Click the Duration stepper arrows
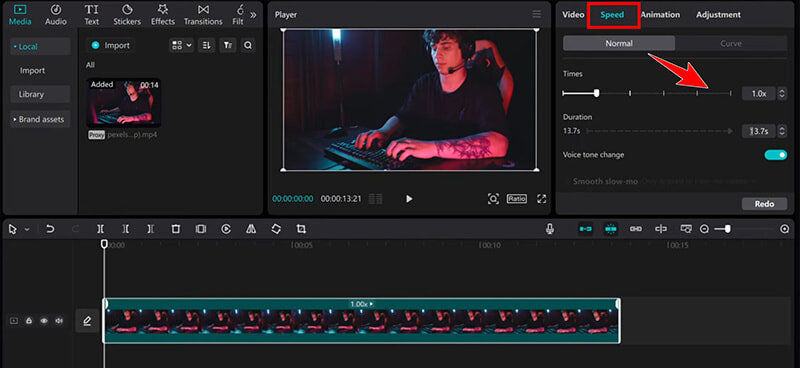 (x=782, y=131)
